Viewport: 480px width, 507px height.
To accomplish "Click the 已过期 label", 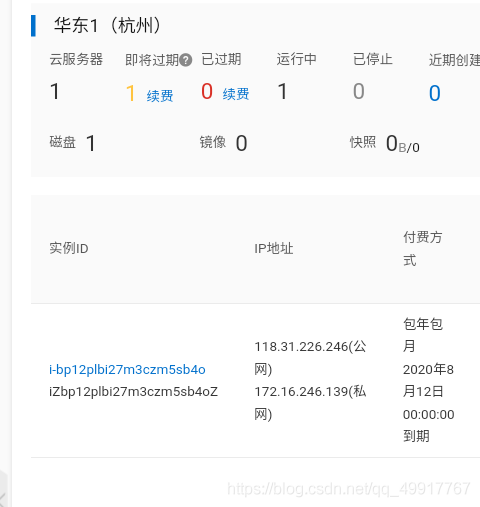I will click(221, 59).
